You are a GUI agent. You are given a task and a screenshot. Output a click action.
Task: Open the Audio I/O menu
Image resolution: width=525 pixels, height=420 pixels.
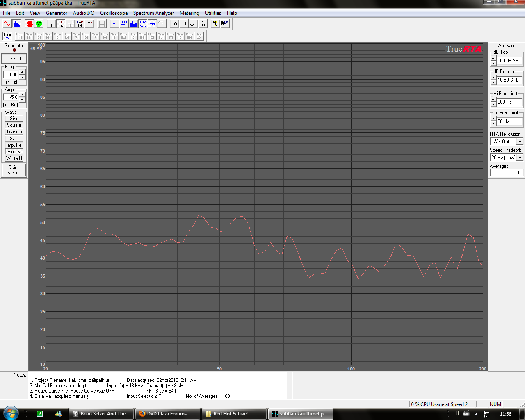tap(83, 13)
